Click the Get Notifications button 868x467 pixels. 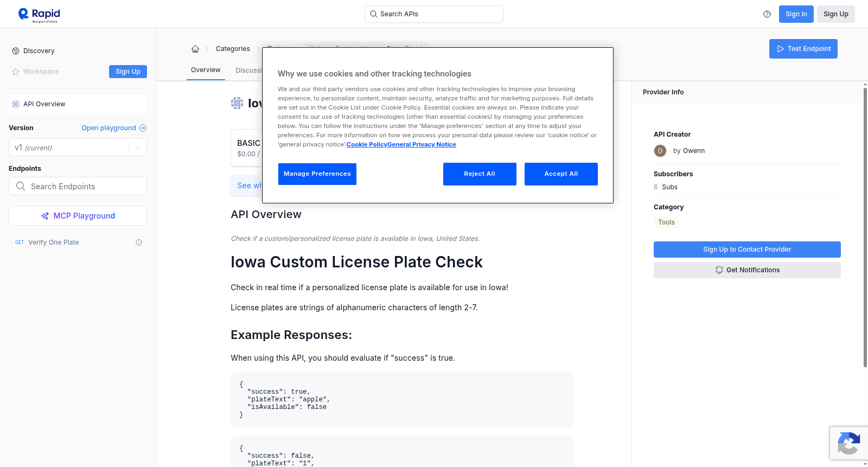747,270
